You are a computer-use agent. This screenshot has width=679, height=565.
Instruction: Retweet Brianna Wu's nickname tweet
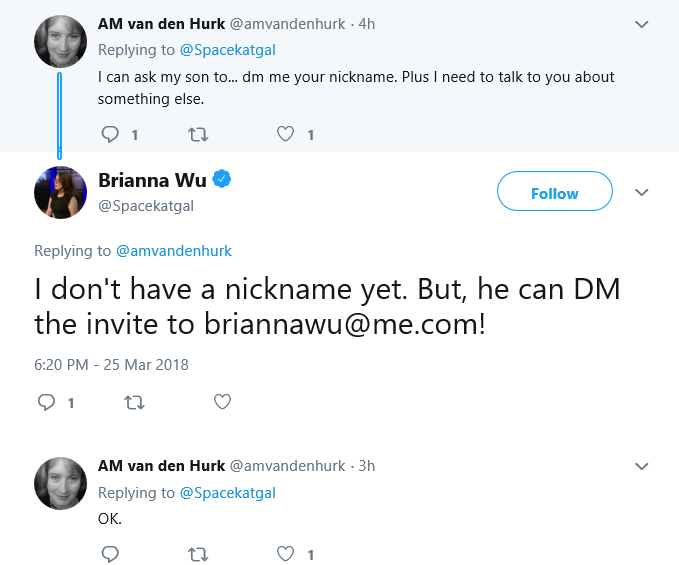click(x=135, y=403)
